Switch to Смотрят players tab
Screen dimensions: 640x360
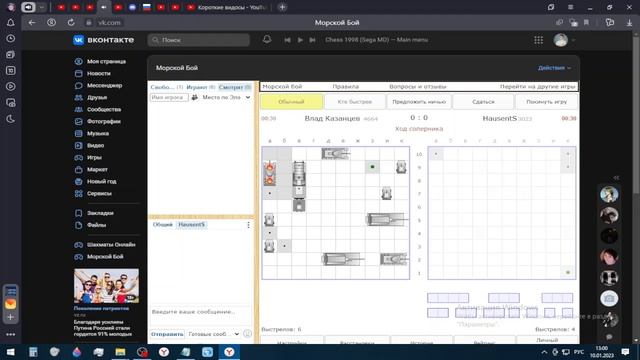click(x=235, y=87)
